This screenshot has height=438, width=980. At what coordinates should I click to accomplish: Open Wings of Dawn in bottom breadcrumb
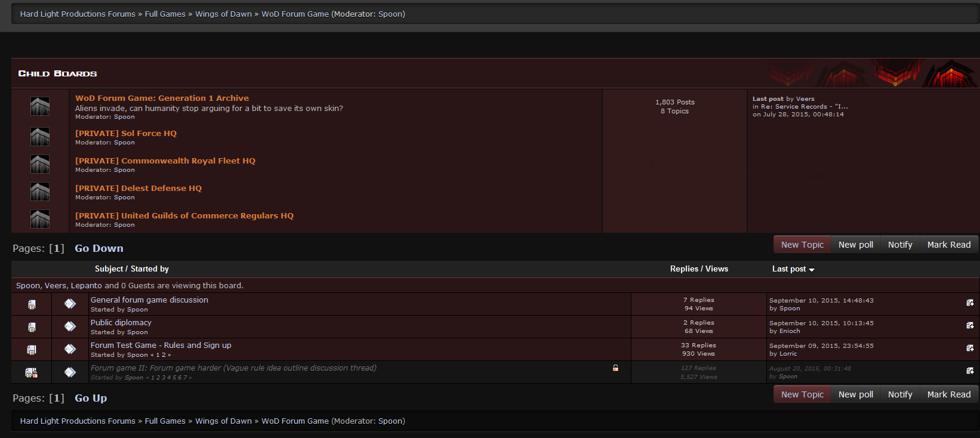click(x=223, y=421)
